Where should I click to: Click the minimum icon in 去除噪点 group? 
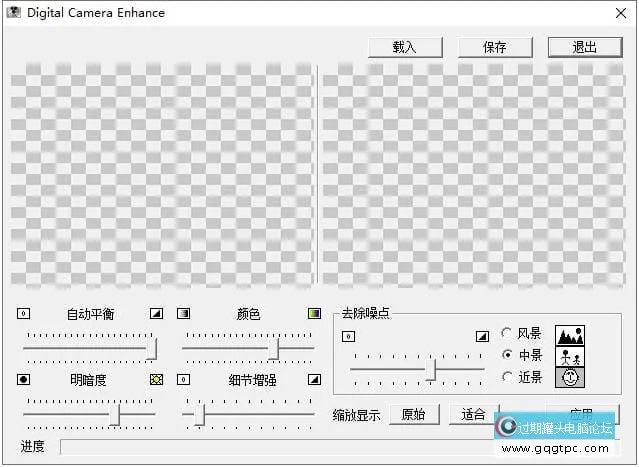point(348,336)
